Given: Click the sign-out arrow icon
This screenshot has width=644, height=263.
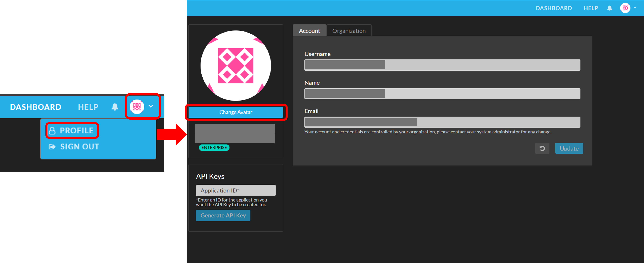Looking at the screenshot, I should [52, 147].
